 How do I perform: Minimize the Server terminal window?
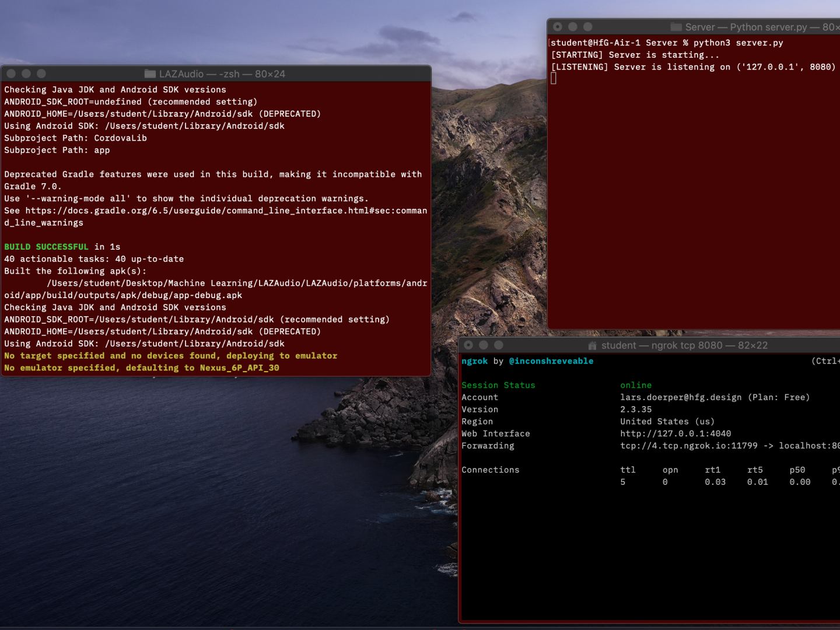573,27
